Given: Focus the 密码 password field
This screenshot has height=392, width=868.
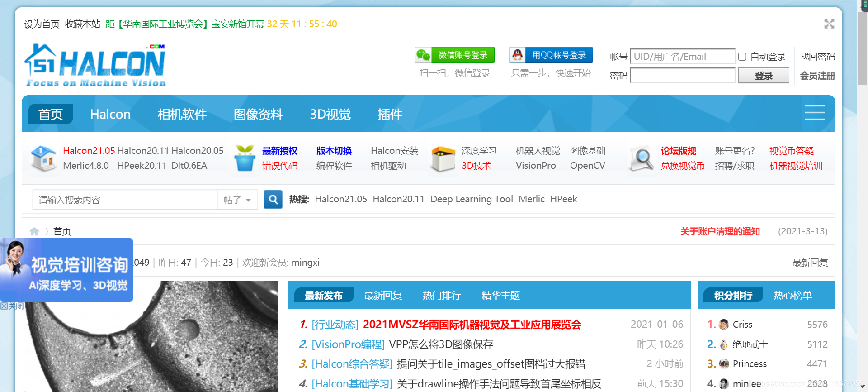Looking at the screenshot, I should pos(683,75).
